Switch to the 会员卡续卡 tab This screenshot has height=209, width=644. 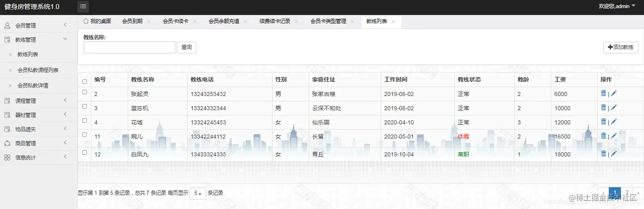[175, 21]
